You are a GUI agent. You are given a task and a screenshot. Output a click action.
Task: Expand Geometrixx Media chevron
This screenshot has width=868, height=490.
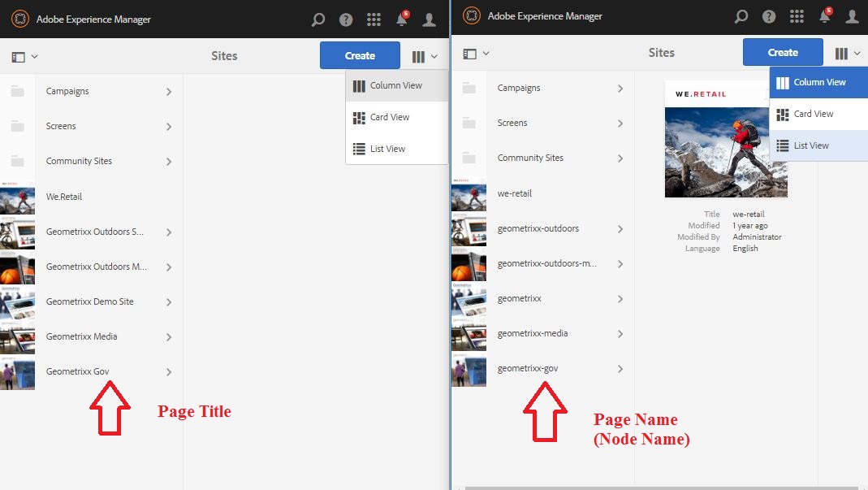(x=169, y=336)
